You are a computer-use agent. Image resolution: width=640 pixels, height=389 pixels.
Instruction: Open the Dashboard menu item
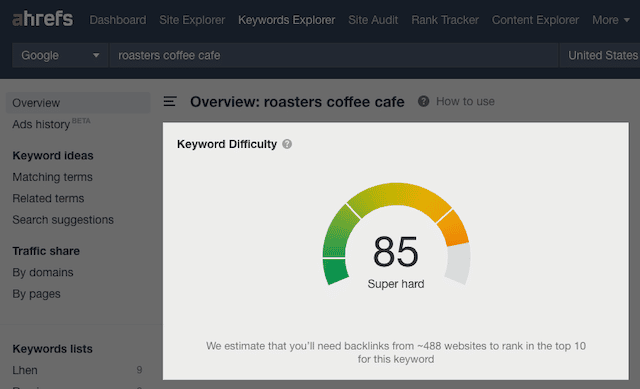pyautogui.click(x=118, y=20)
